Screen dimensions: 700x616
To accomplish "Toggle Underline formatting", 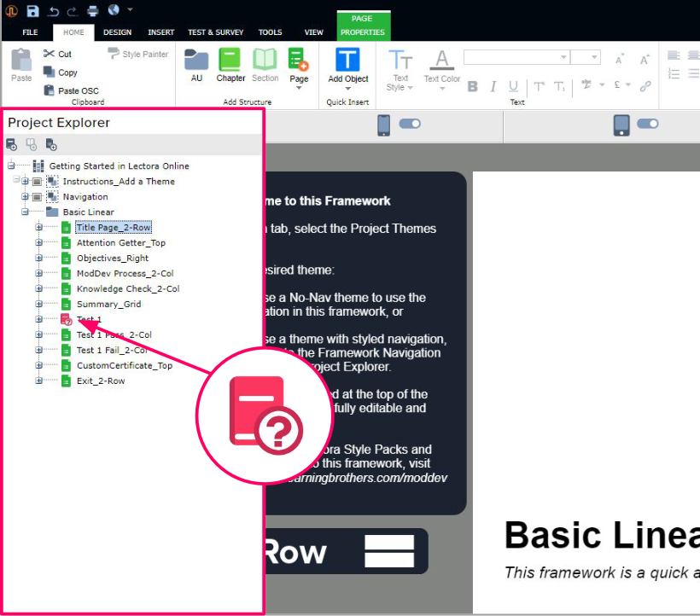I will [513, 86].
